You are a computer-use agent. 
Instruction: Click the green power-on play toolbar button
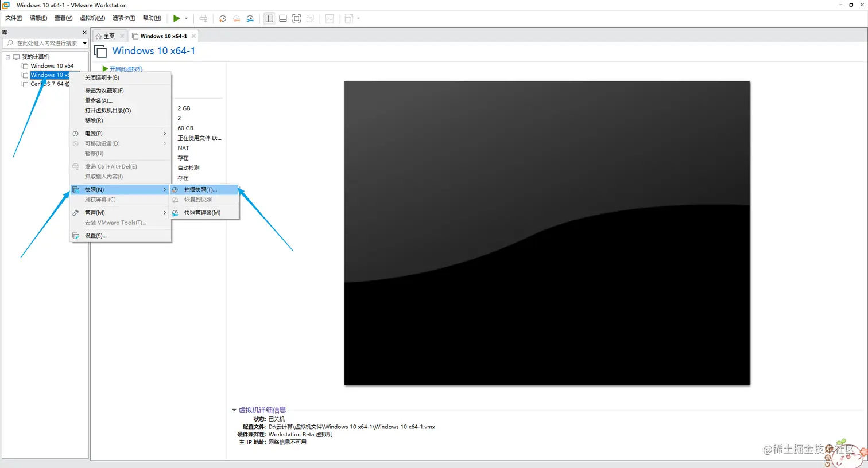[177, 18]
